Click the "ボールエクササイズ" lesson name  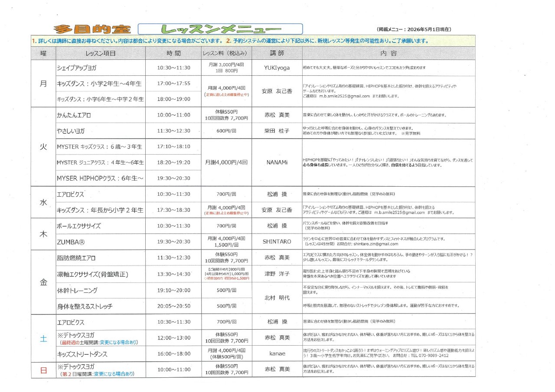[79, 226]
